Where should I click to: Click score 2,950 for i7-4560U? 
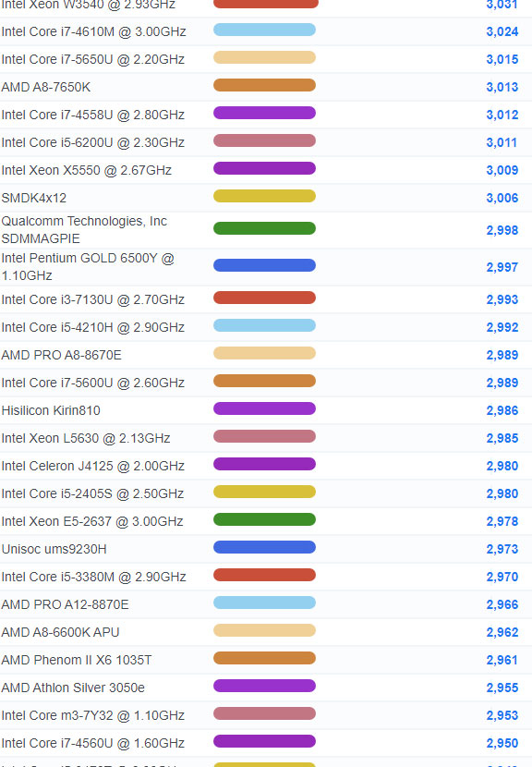[x=502, y=743]
